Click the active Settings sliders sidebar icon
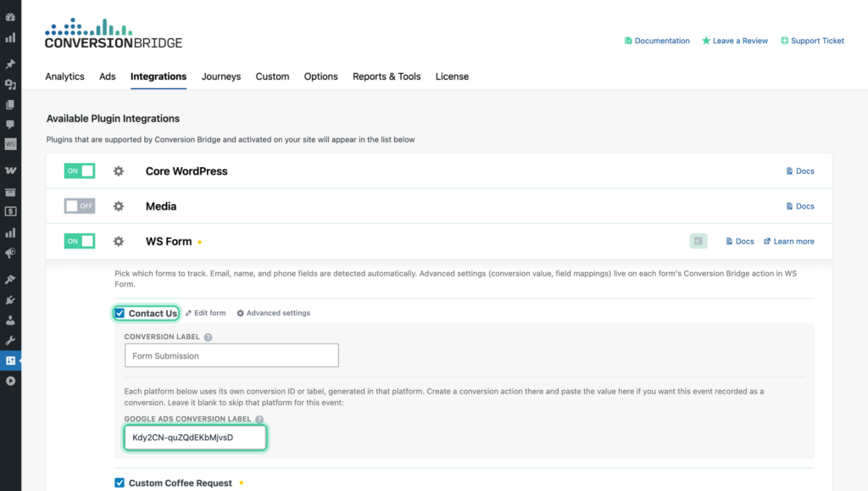 click(x=10, y=360)
